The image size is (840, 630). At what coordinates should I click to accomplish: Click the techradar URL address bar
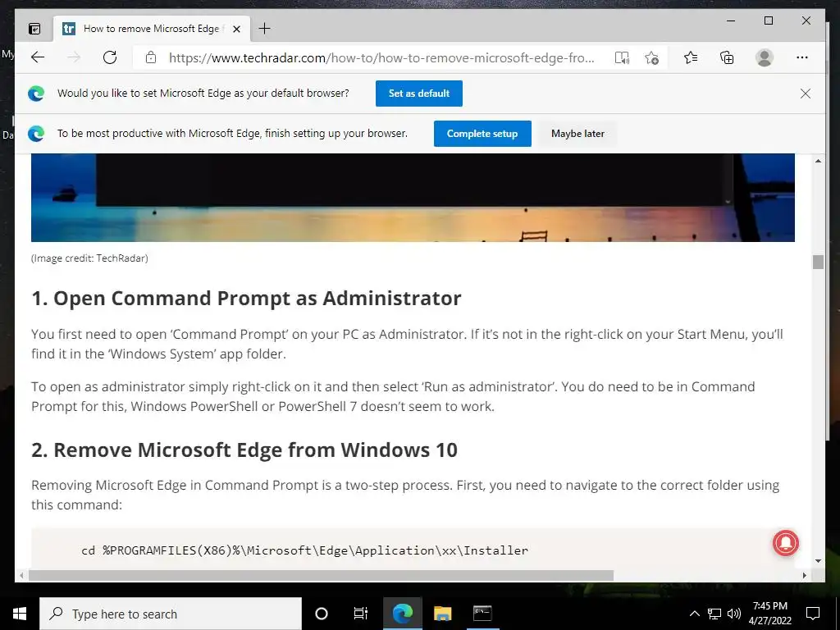pyautogui.click(x=381, y=58)
